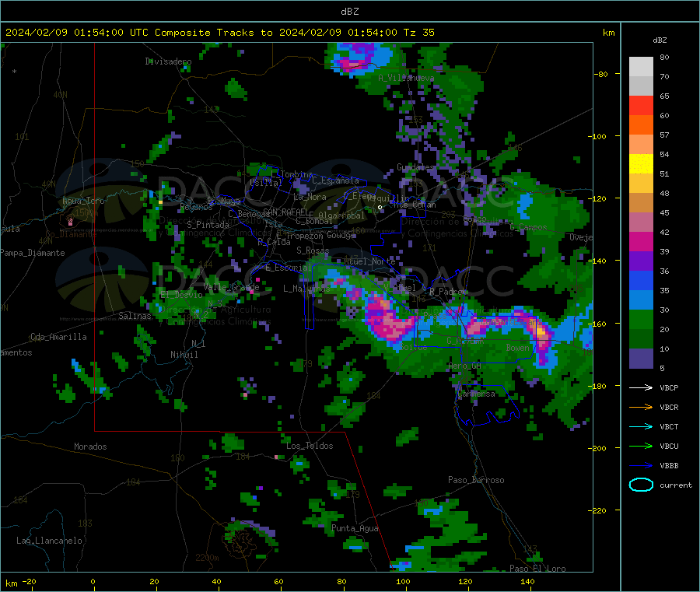Click the 'Los_Toldos' place label
This screenshot has height=592, width=700.
(x=310, y=446)
